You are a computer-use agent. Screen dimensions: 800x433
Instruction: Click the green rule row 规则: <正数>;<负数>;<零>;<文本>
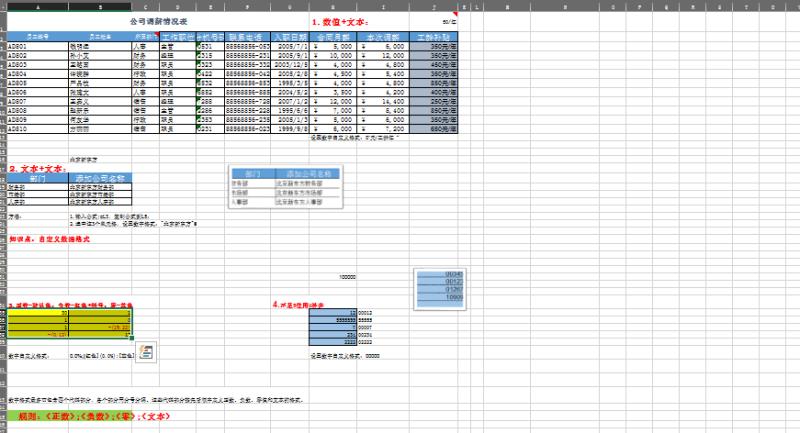click(94, 416)
